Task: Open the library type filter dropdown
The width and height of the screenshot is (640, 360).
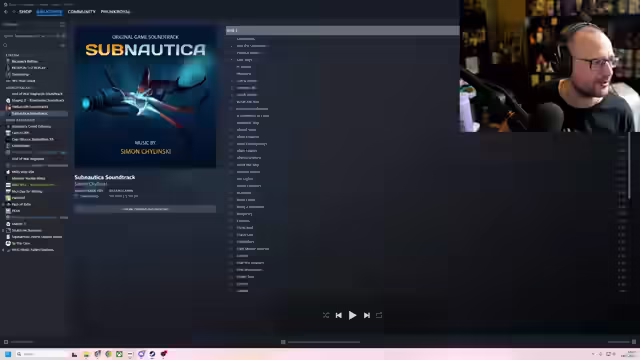Action: point(33,36)
